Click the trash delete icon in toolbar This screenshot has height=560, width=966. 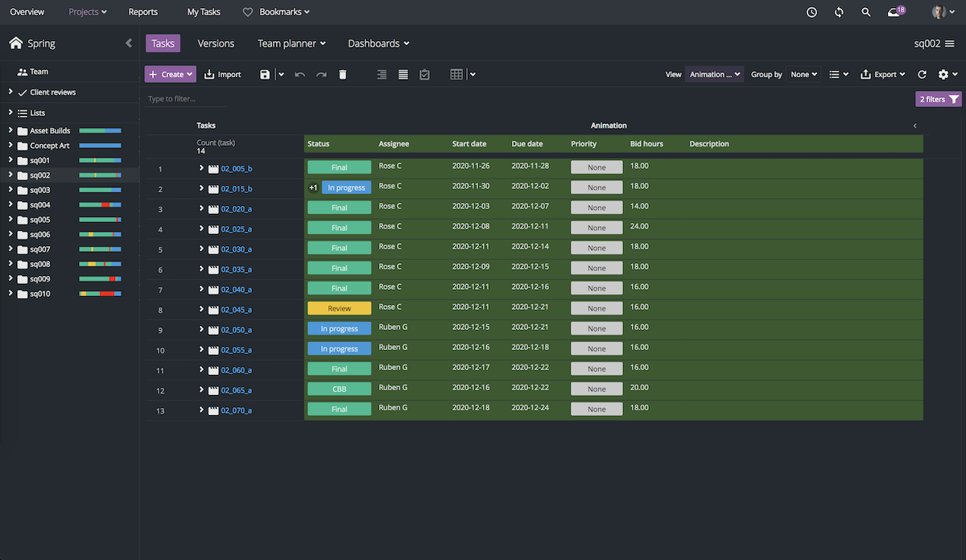[x=342, y=74]
